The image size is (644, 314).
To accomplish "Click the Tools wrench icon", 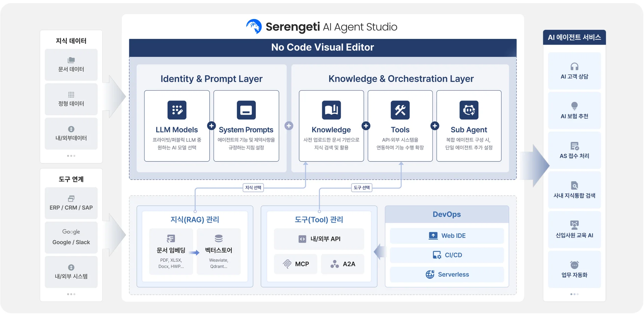I will [400, 110].
